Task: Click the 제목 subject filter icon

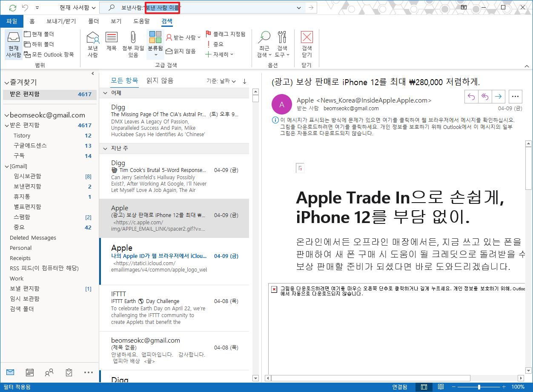Action: point(112,41)
